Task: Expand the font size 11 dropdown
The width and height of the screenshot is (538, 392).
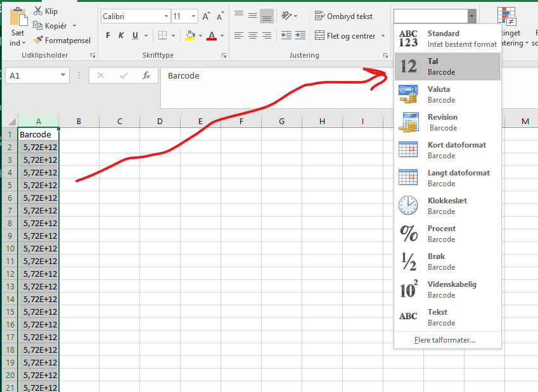Action: [x=195, y=16]
